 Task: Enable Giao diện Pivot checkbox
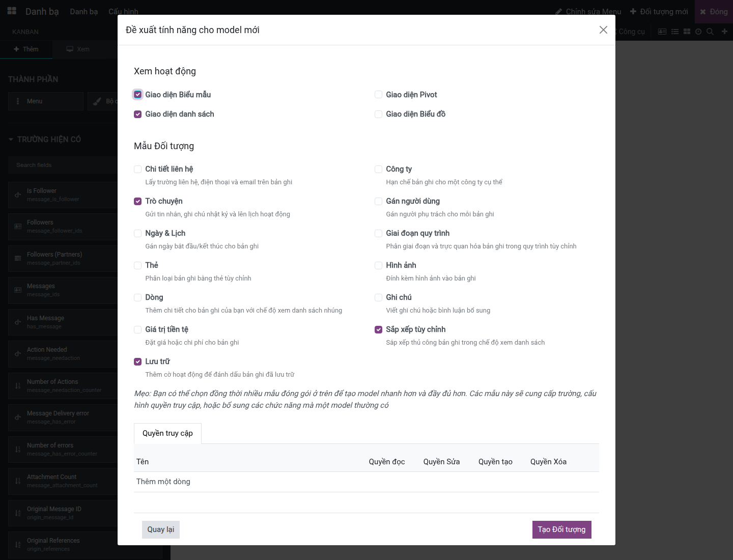click(378, 95)
